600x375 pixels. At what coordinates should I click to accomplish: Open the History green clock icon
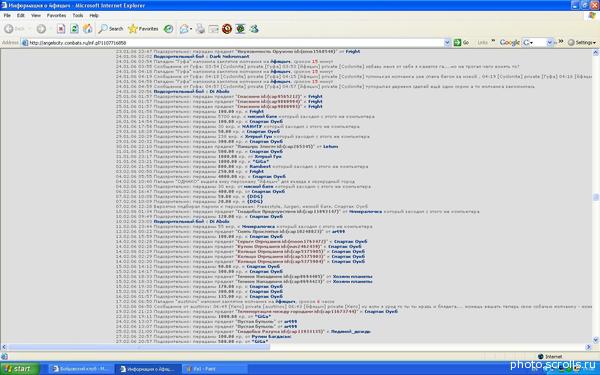pyautogui.click(x=168, y=29)
